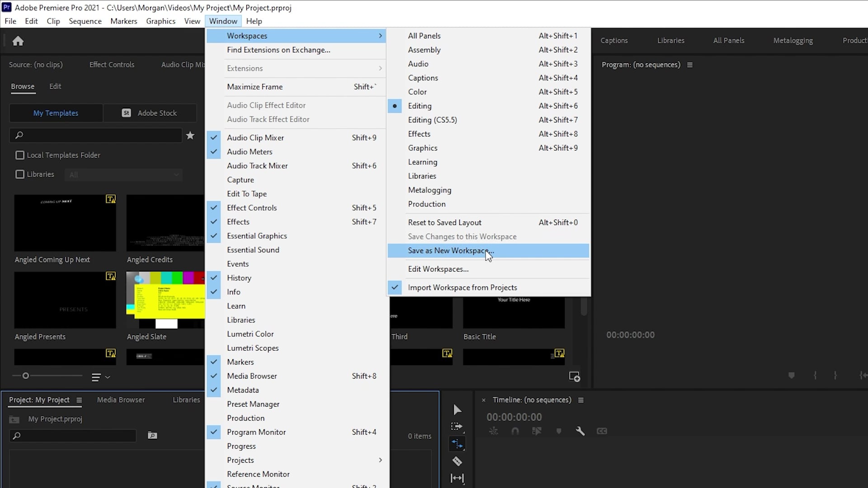Click the Home icon in the top toolbar
Screen dimensions: 868x488
click(18, 41)
